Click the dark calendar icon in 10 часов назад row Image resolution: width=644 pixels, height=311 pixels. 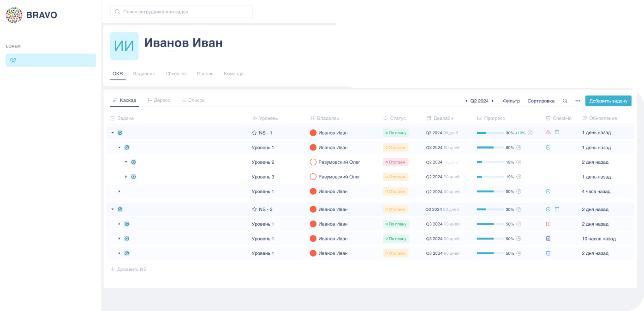(x=548, y=239)
